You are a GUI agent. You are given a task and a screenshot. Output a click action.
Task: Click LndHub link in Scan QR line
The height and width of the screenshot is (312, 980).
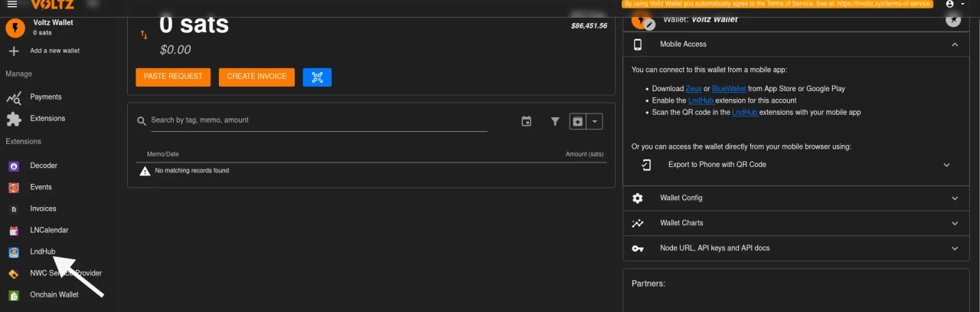pyautogui.click(x=745, y=112)
